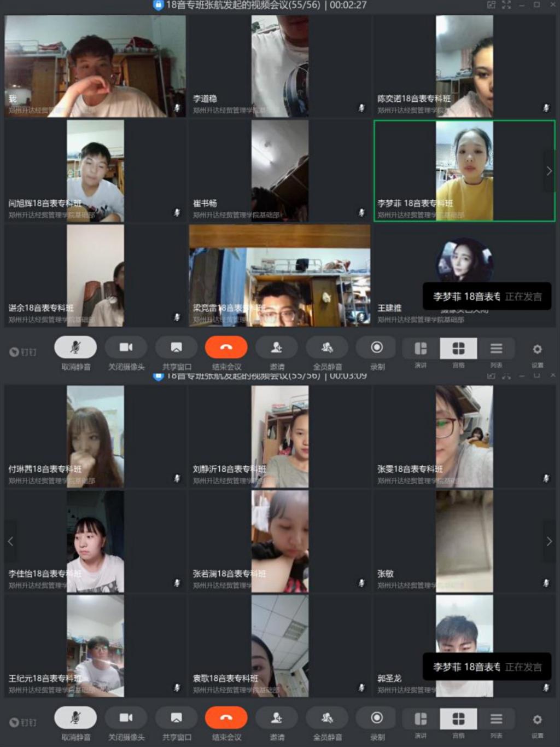Click fullscreen icon beside the 00:02:27 title bar
560x747 pixels.
pos(506,5)
